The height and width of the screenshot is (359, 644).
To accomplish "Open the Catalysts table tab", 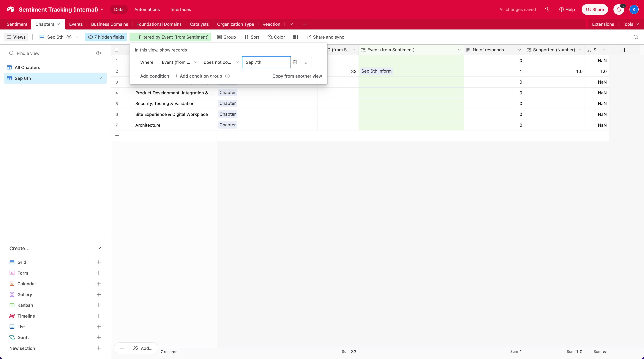I will [199, 24].
